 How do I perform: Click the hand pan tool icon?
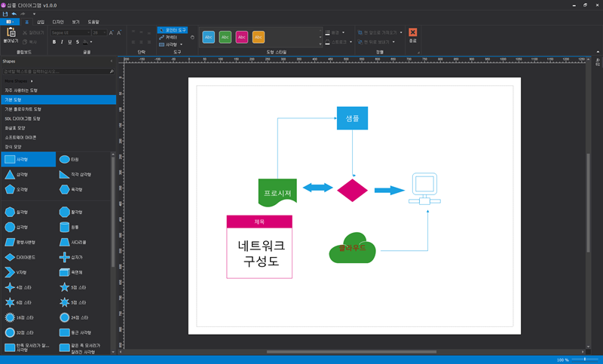pos(192,37)
